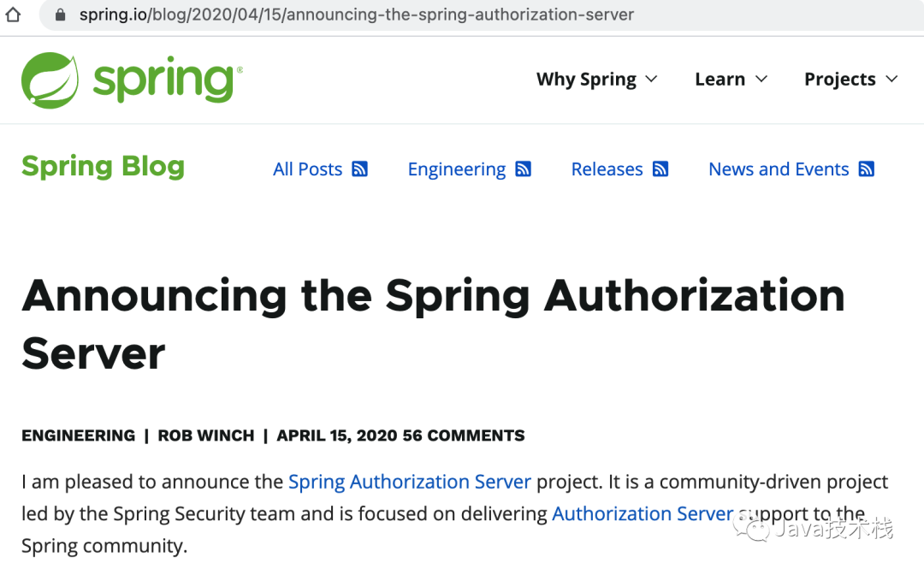Click the date APRIL 15, 2020

(337, 436)
